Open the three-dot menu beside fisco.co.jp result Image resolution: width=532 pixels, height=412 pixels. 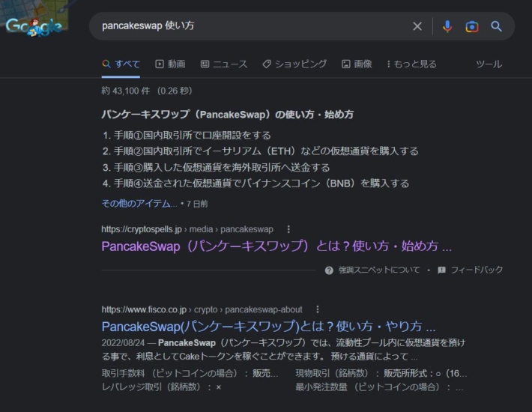coord(318,309)
